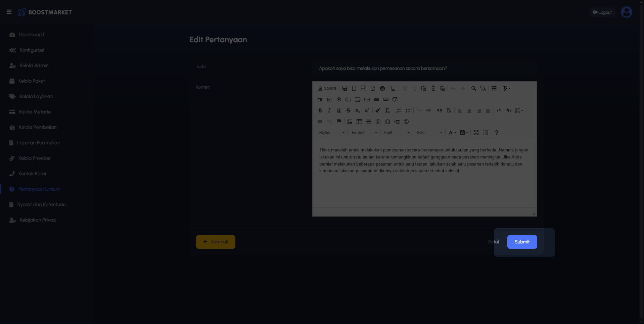
Task: Set text direction left to right
Action: coord(499,110)
